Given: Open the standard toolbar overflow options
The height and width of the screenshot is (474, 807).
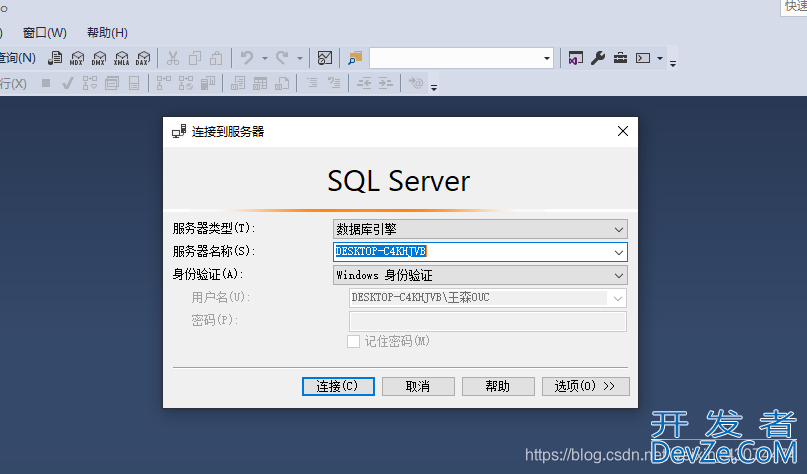Looking at the screenshot, I should pos(673,64).
